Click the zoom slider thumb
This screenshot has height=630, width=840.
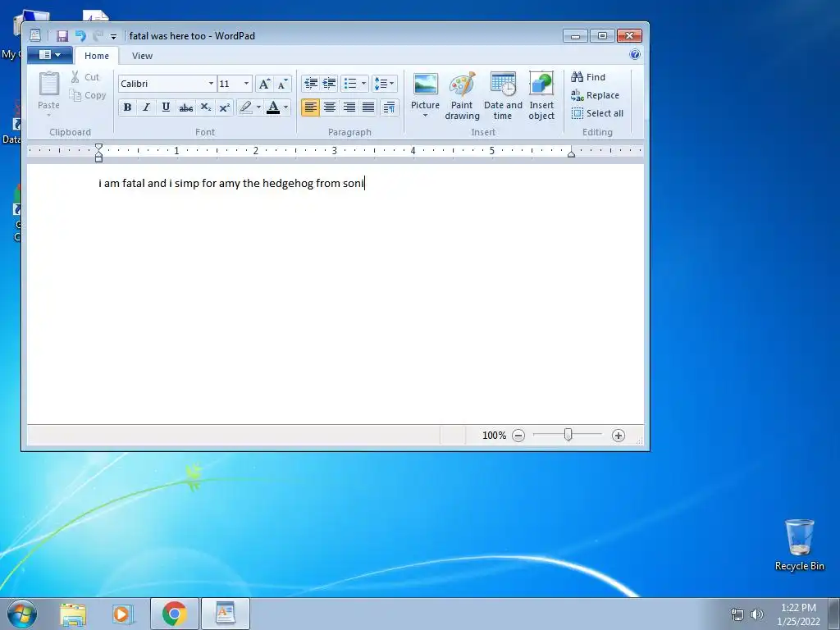[x=568, y=435]
